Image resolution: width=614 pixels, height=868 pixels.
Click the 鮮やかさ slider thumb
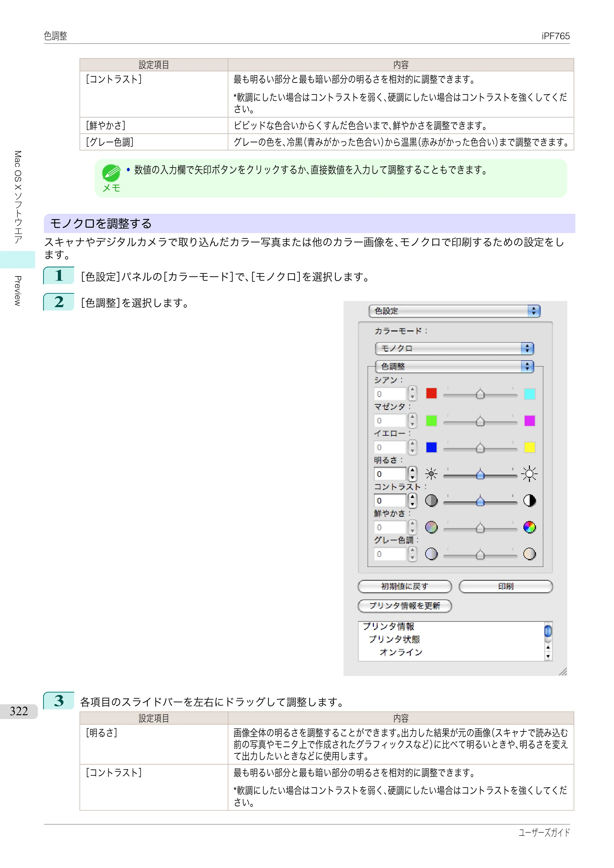tap(480, 527)
